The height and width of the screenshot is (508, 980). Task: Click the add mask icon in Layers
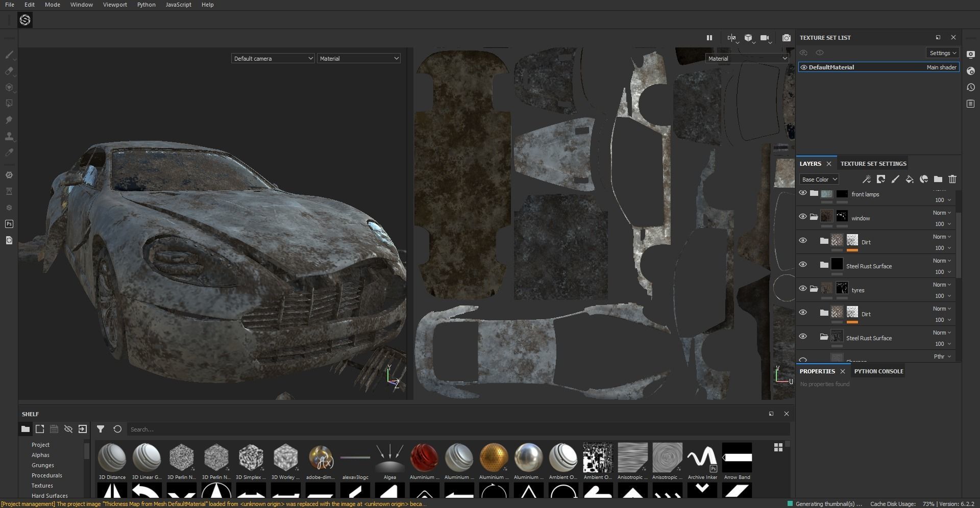tap(880, 179)
